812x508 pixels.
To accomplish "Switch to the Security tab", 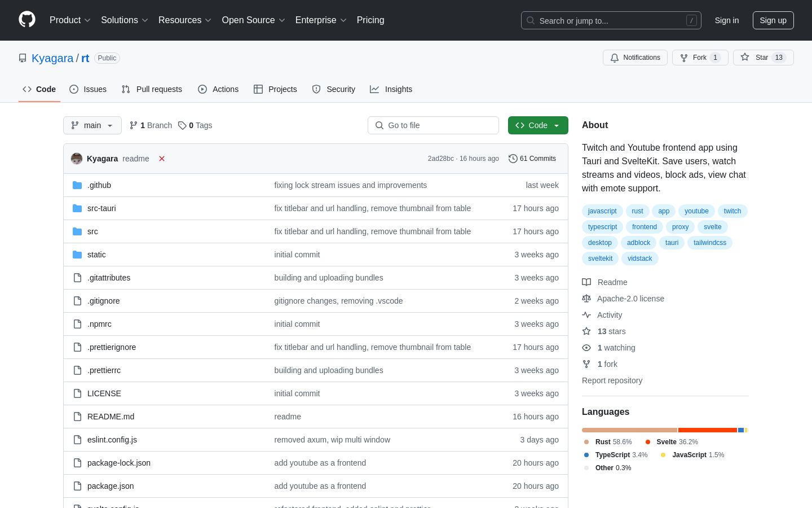I will pyautogui.click(x=334, y=89).
